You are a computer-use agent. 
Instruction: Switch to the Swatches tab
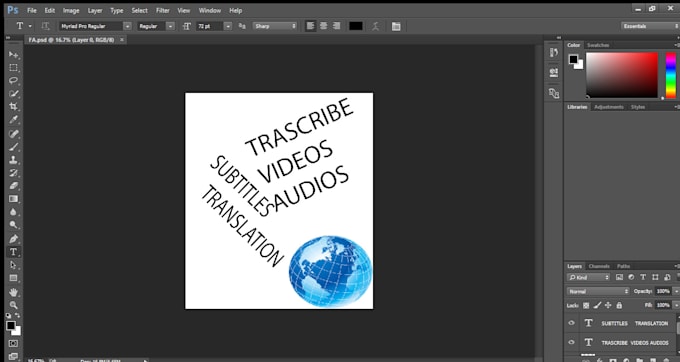pyautogui.click(x=598, y=45)
